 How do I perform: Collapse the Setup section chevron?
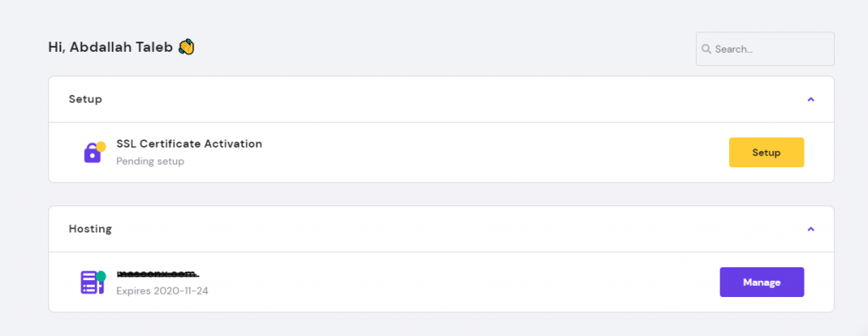(x=810, y=99)
